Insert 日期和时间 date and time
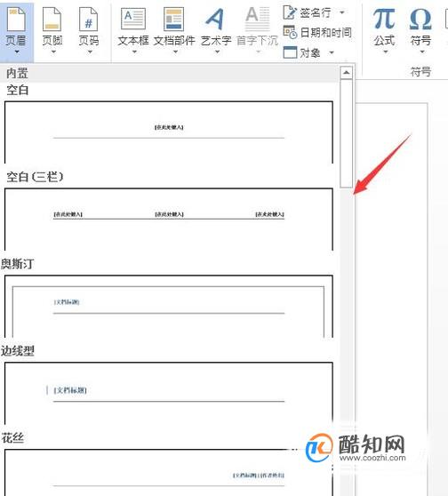 [317, 33]
